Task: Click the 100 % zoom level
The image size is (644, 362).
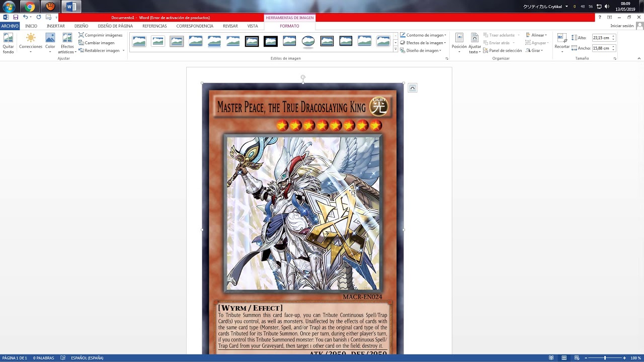Action: 635,358
